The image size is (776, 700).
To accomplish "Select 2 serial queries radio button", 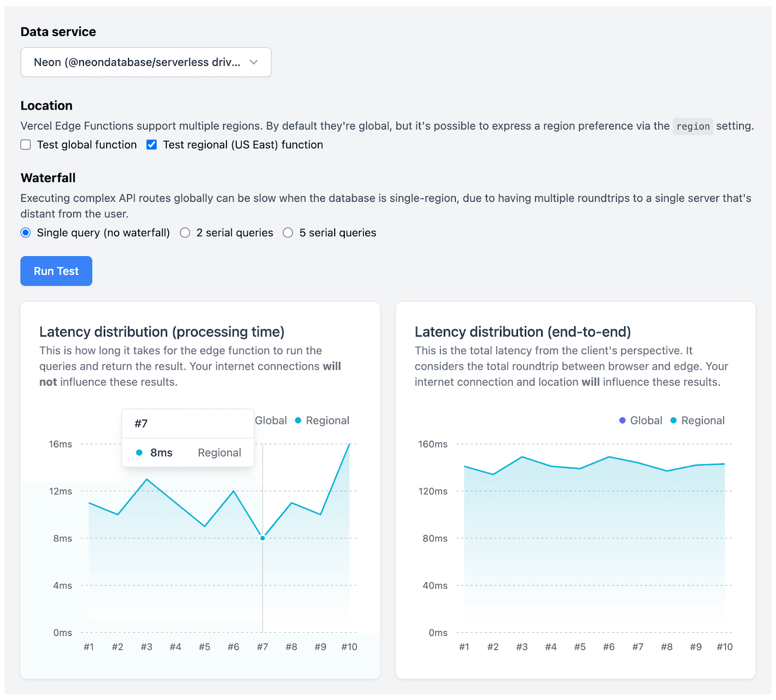I will pos(185,233).
